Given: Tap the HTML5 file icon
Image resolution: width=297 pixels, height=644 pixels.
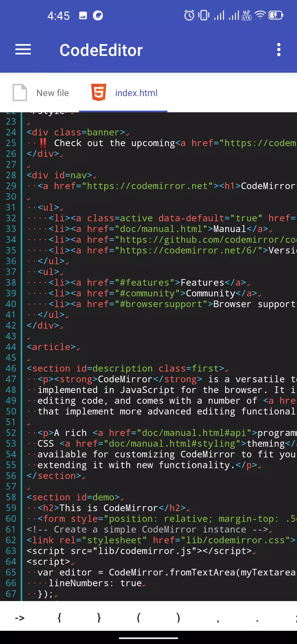Looking at the screenshot, I should [x=99, y=92].
